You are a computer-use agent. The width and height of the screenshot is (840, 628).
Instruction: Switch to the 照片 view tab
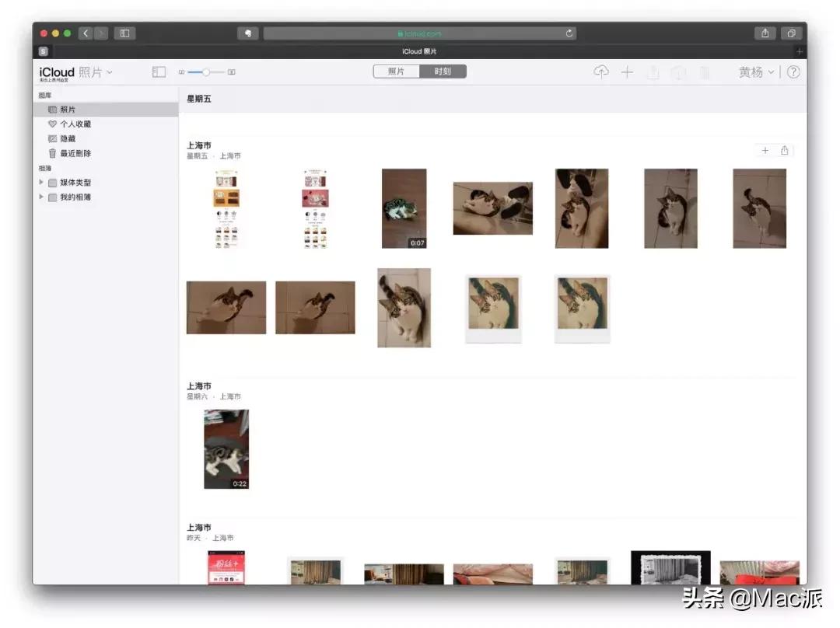tap(397, 72)
